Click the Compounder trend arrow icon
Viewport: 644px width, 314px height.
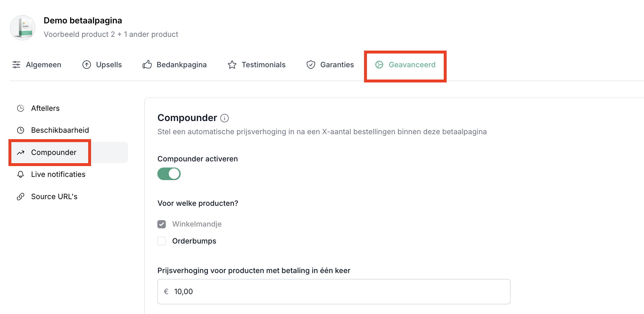click(20, 153)
